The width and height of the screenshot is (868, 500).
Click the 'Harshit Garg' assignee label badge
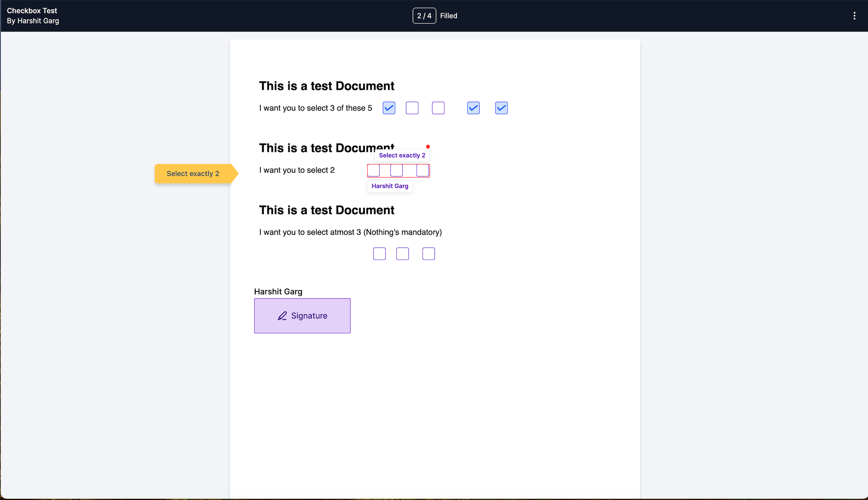click(x=389, y=185)
